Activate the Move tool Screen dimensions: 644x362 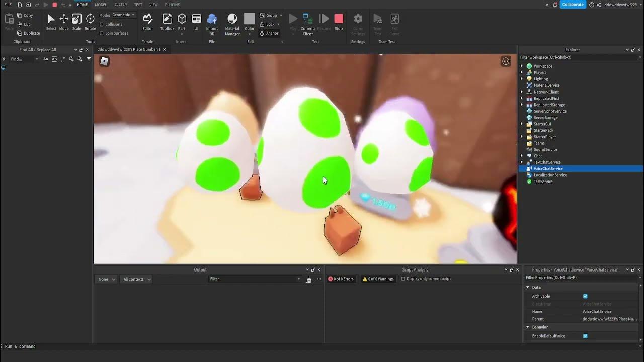[64, 22]
